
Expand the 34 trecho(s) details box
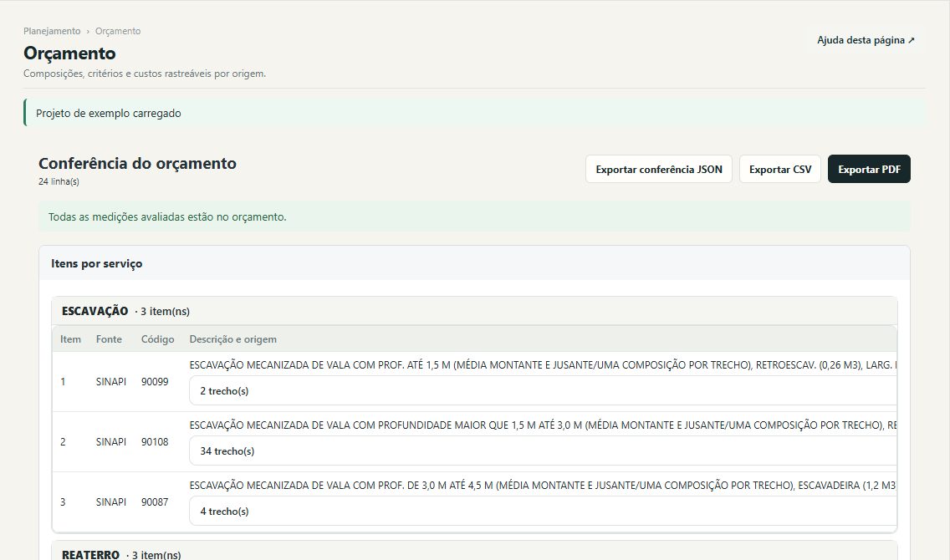543,451
